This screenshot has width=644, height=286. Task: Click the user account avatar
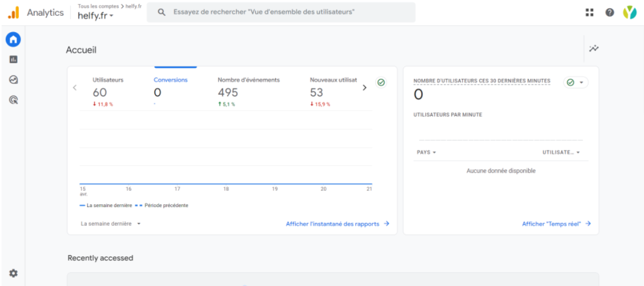[629, 12]
